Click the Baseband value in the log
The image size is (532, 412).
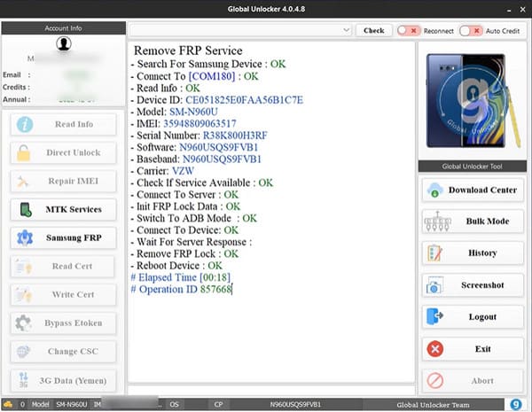tap(222, 159)
